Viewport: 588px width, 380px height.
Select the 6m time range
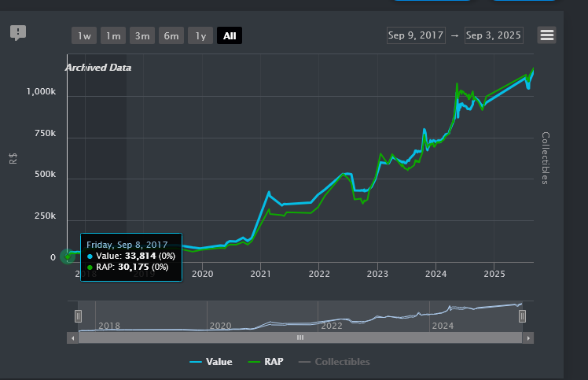click(x=171, y=35)
